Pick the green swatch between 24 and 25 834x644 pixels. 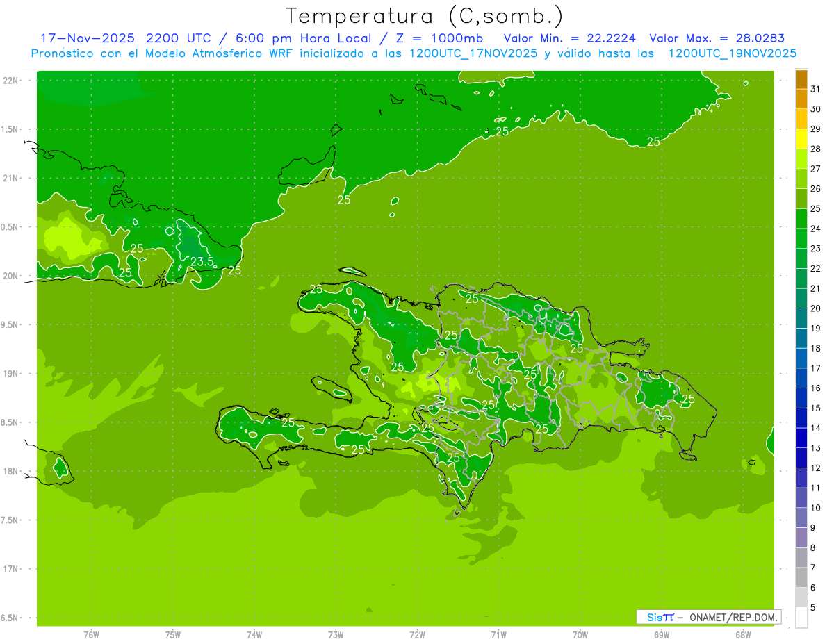click(801, 219)
